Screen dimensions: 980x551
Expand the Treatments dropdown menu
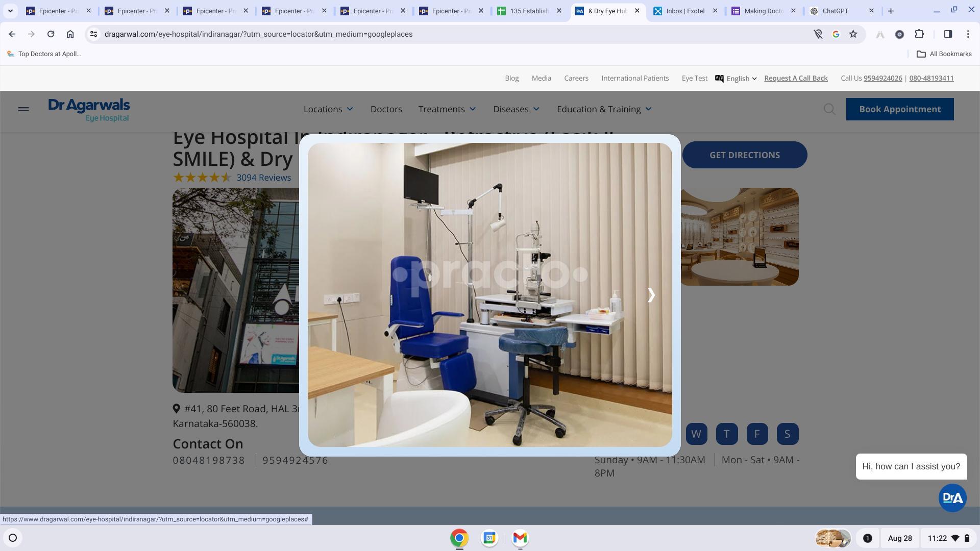pyautogui.click(x=447, y=109)
